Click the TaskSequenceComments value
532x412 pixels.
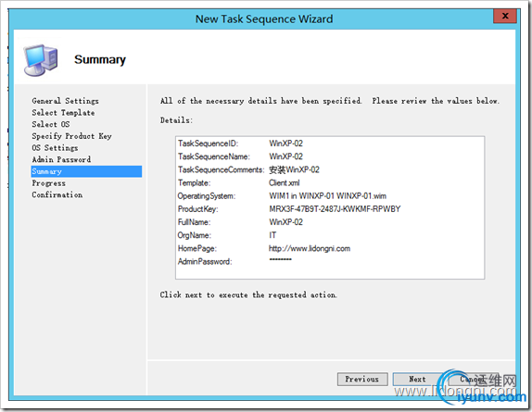point(294,169)
